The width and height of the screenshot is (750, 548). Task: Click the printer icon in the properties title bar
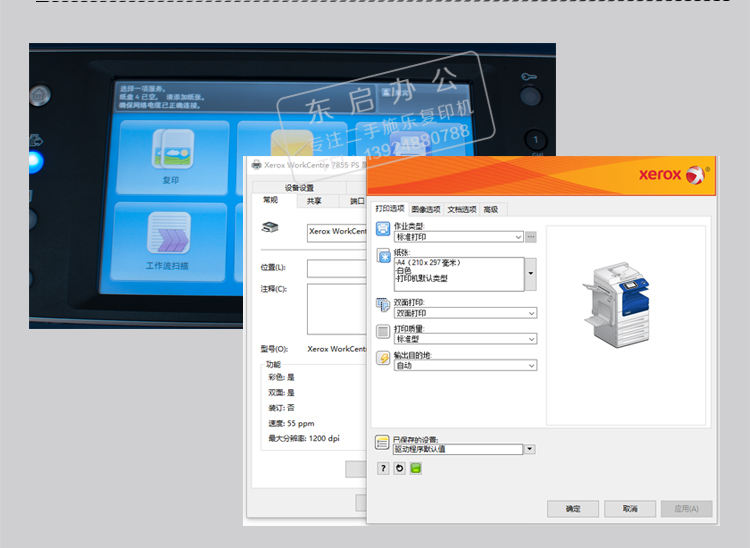256,165
